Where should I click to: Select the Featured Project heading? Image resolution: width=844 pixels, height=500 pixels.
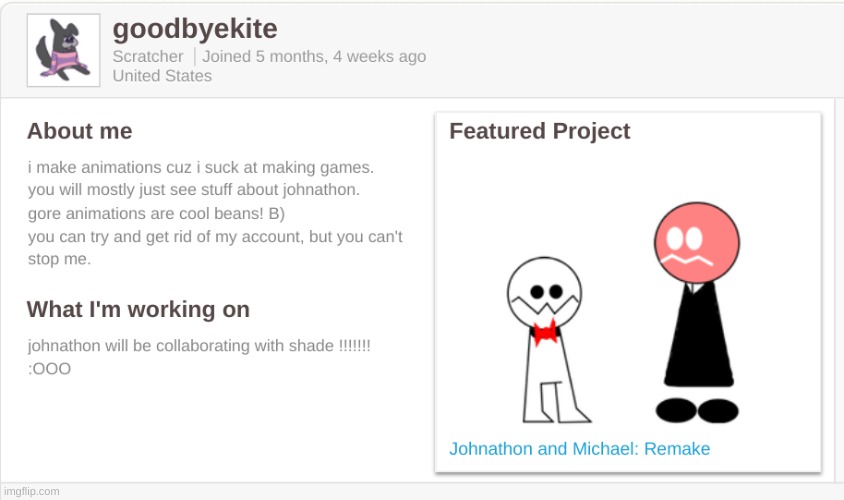click(539, 131)
